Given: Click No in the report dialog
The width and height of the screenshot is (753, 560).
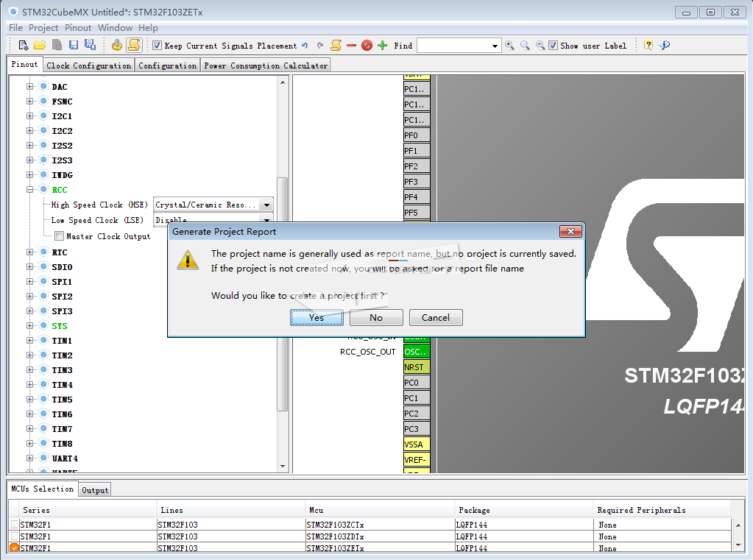Looking at the screenshot, I should click(x=376, y=317).
